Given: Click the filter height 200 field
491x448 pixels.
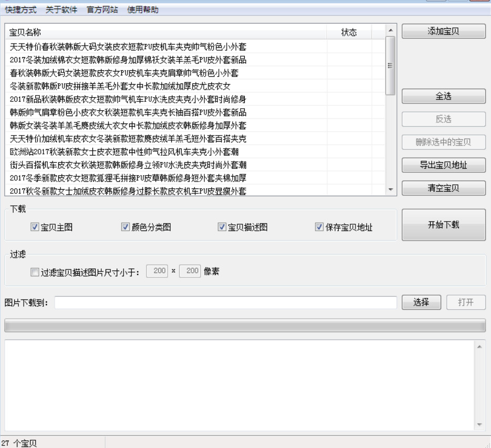Looking at the screenshot, I should tap(190, 271).
